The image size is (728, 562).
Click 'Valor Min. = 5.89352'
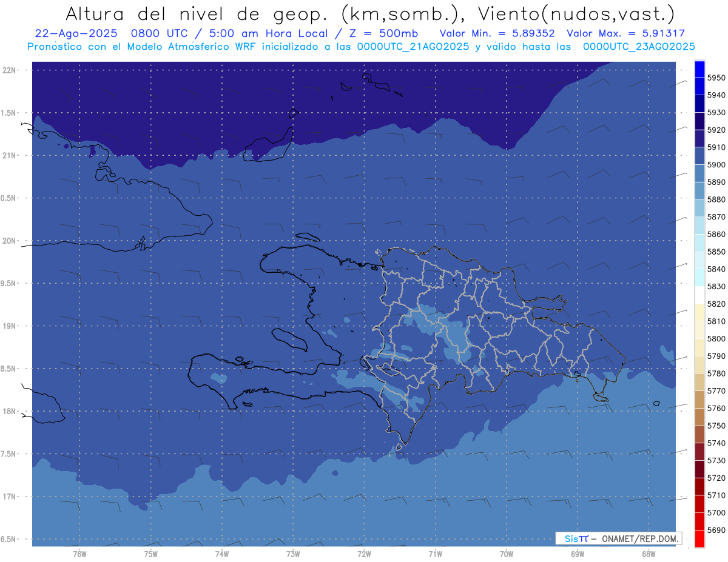pos(497,33)
